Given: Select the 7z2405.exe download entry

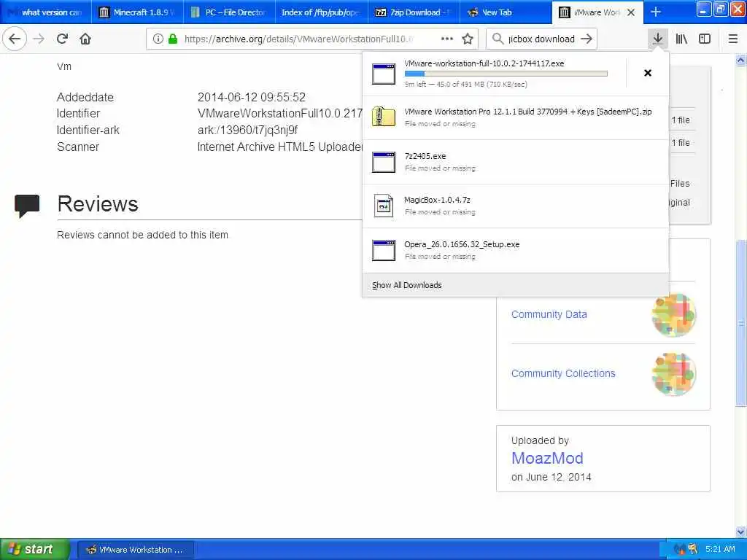Looking at the screenshot, I should (x=516, y=162).
